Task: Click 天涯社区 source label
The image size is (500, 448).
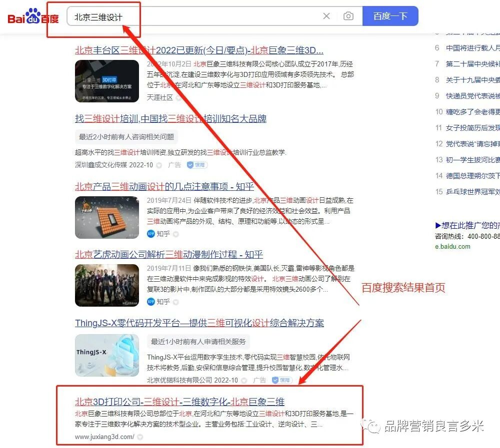Action: click(x=160, y=97)
